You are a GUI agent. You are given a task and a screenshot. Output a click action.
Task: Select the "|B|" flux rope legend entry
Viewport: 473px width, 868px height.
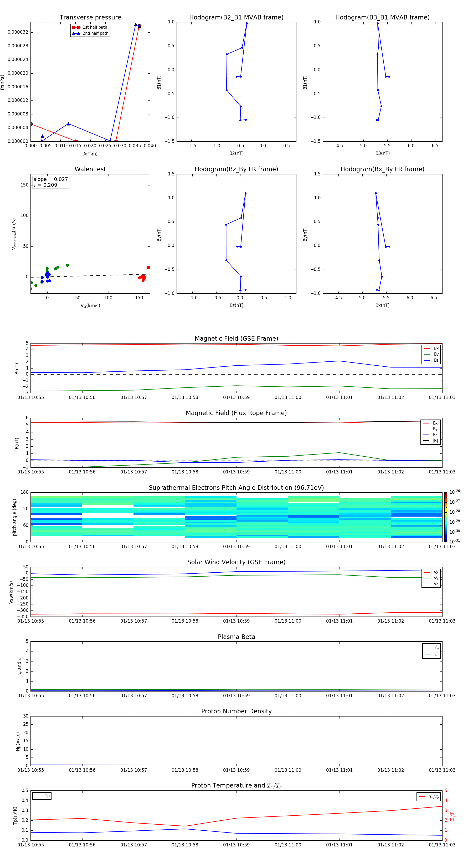pos(431,441)
